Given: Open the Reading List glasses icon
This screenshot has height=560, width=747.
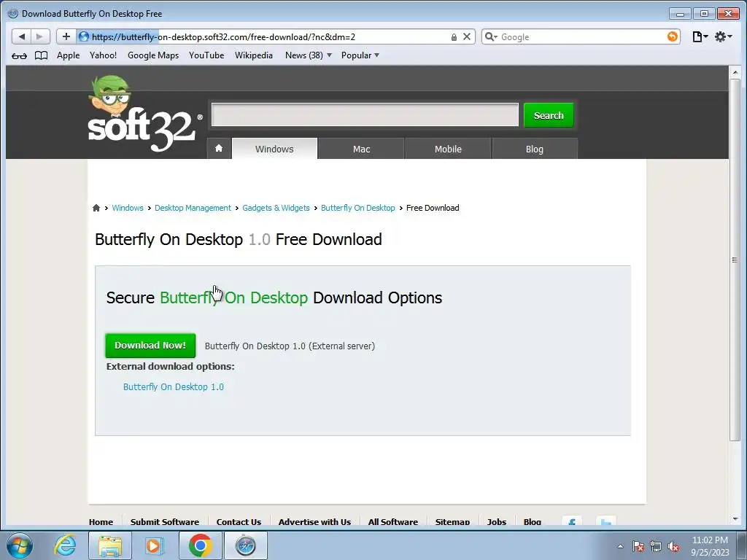Looking at the screenshot, I should click(19, 55).
